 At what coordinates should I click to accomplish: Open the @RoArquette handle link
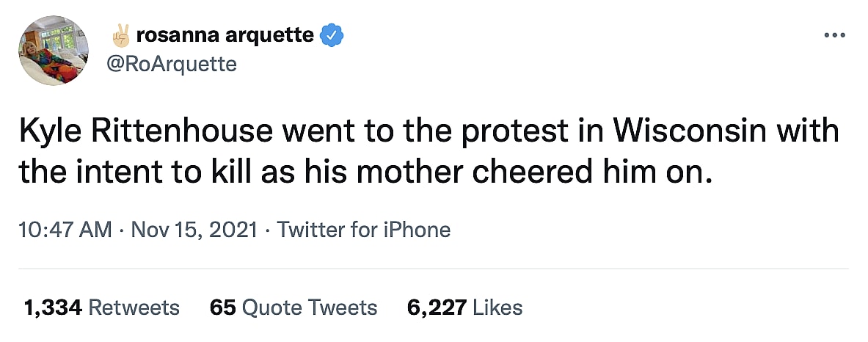(172, 64)
